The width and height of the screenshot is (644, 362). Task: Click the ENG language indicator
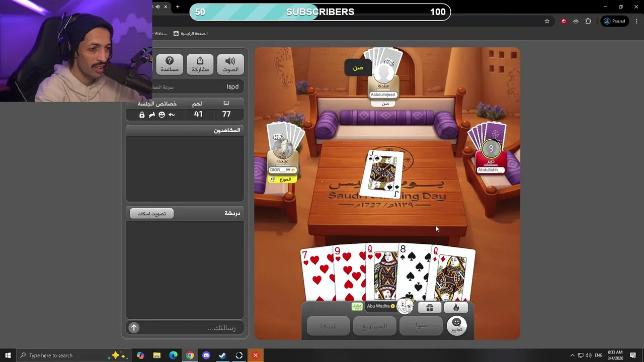click(599, 355)
